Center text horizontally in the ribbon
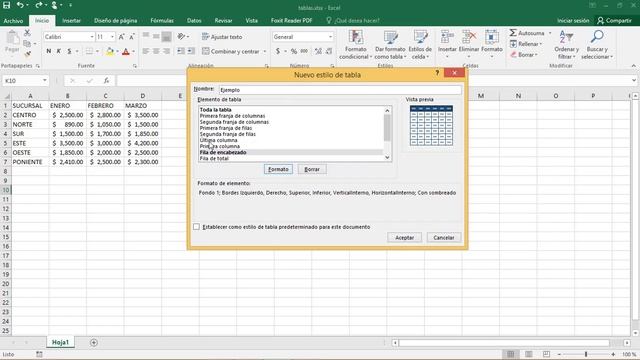The width and height of the screenshot is (640, 360). pos(156,51)
